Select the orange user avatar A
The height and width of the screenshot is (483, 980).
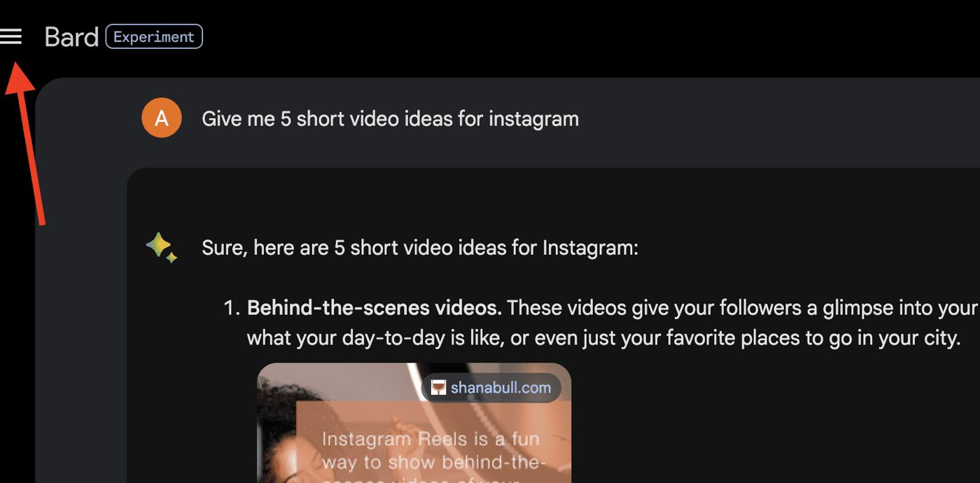coord(162,118)
